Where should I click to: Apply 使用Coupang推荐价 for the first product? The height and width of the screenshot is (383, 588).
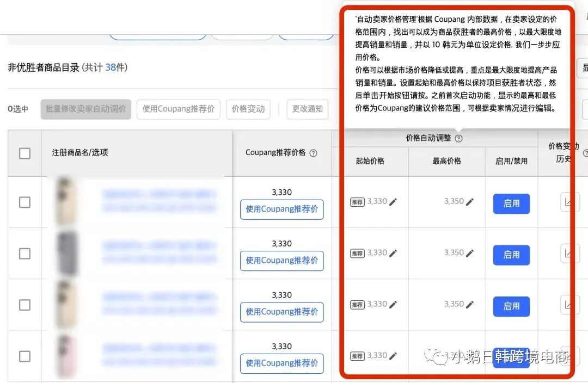coord(282,209)
